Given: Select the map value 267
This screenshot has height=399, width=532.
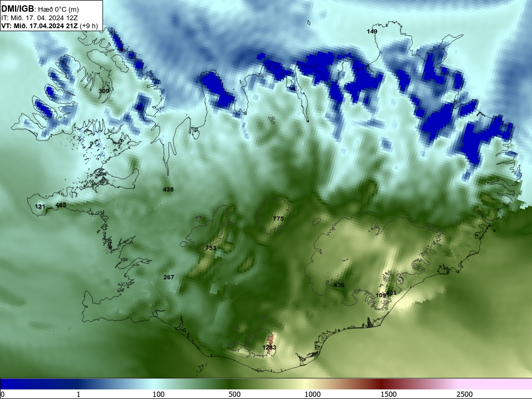Looking at the screenshot, I should tap(169, 277).
